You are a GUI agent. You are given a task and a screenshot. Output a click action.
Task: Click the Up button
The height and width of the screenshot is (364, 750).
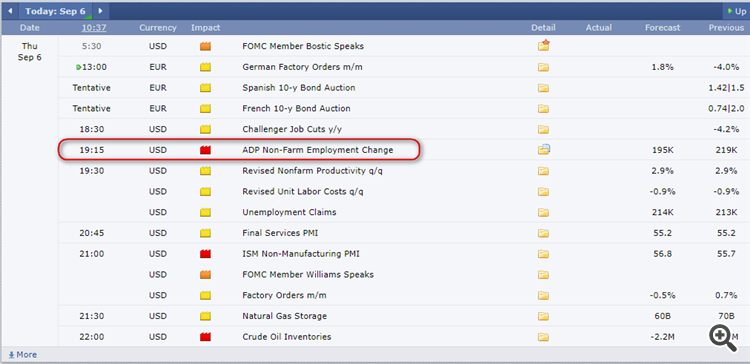click(737, 11)
